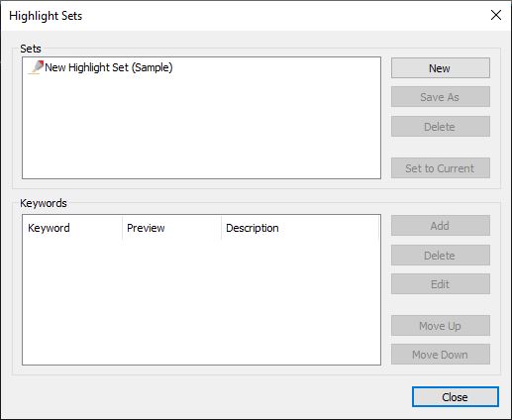512x420 pixels.
Task: Dismiss the dialog with the Close button
Action: [x=455, y=397]
